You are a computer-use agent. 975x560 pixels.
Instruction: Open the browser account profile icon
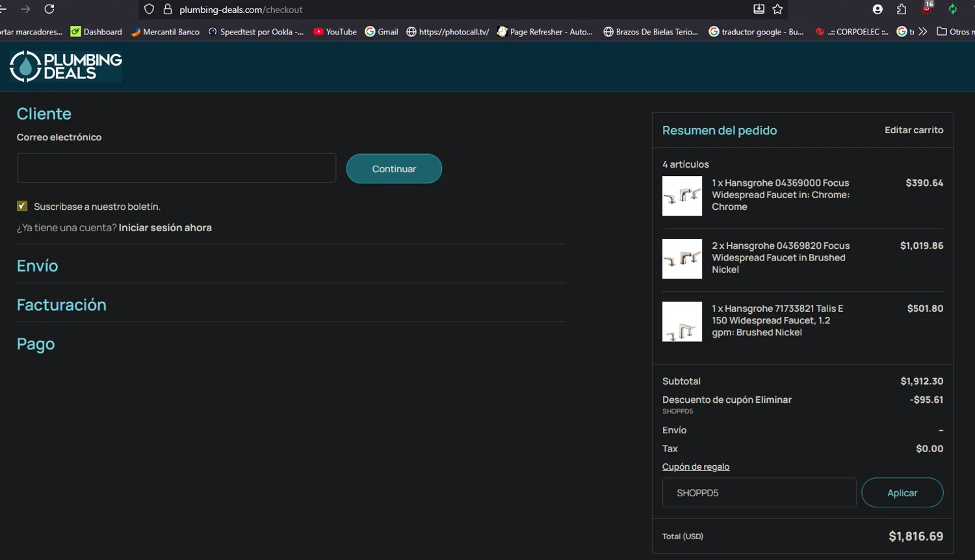(x=877, y=9)
